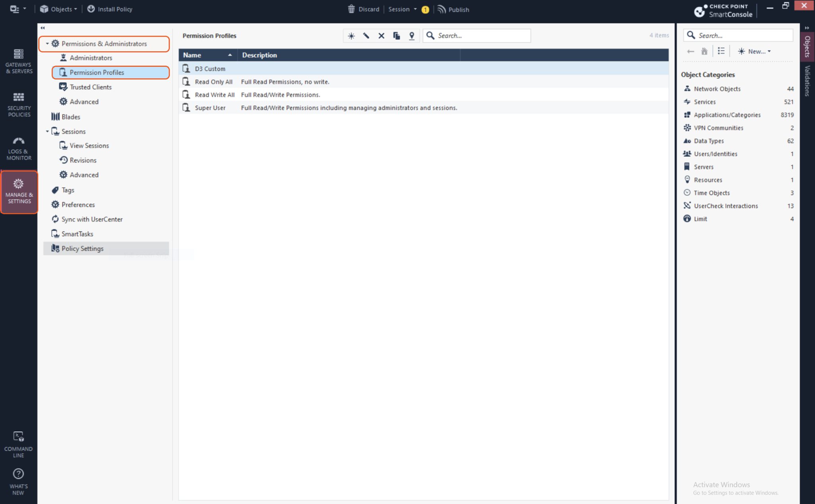The height and width of the screenshot is (504, 815).
Task: Click the Delete X icon in toolbar
Action: point(381,36)
